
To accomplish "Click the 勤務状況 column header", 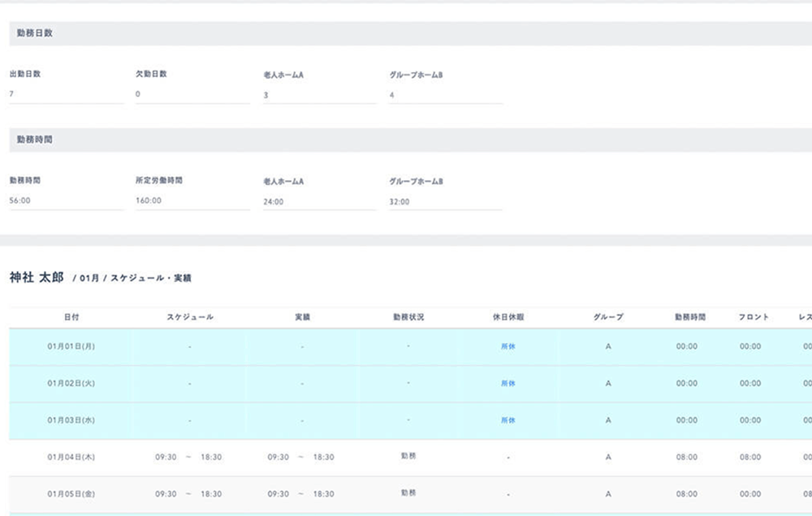I will coord(408,317).
